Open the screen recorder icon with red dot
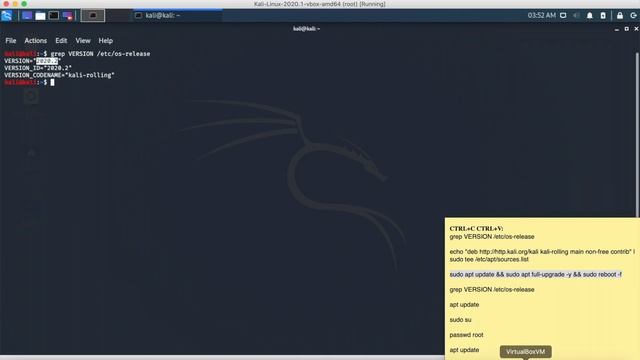640x360 pixels. (x=67, y=16)
